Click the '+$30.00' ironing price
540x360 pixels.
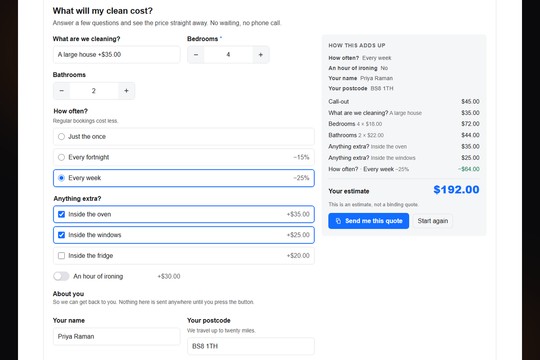pyautogui.click(x=169, y=276)
